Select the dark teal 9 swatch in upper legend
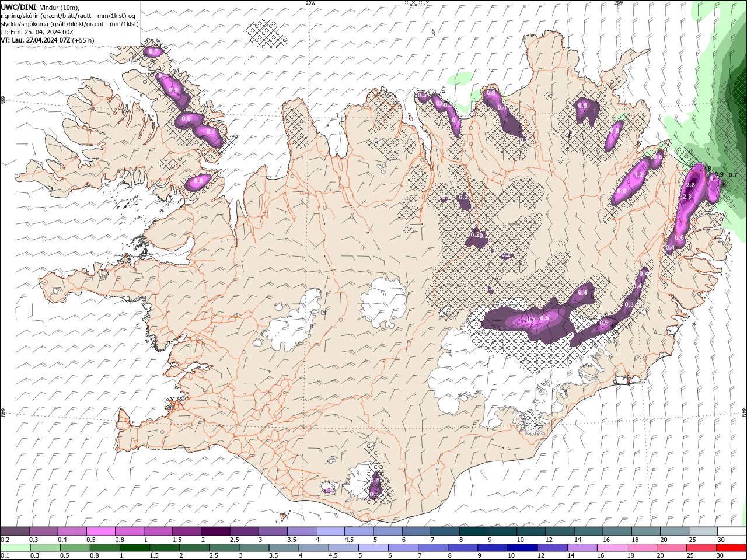Viewport: 747px width, 560px height. click(x=502, y=531)
